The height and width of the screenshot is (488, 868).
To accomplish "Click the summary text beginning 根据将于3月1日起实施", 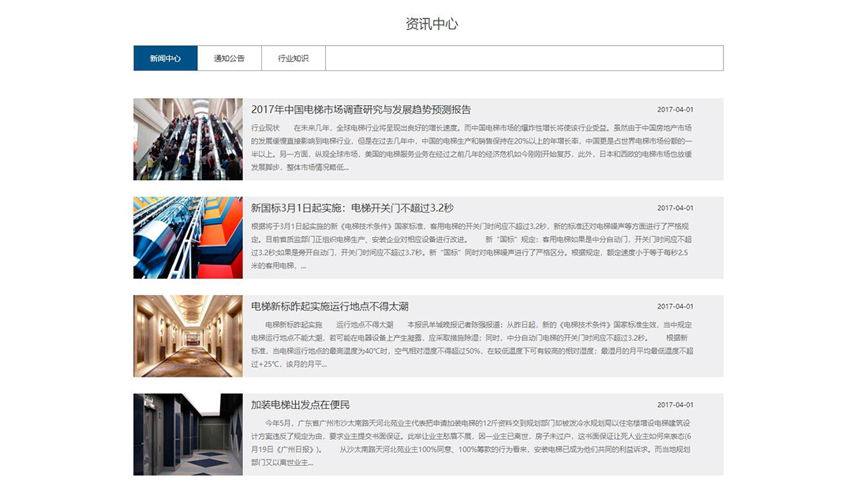I will pos(472,246).
